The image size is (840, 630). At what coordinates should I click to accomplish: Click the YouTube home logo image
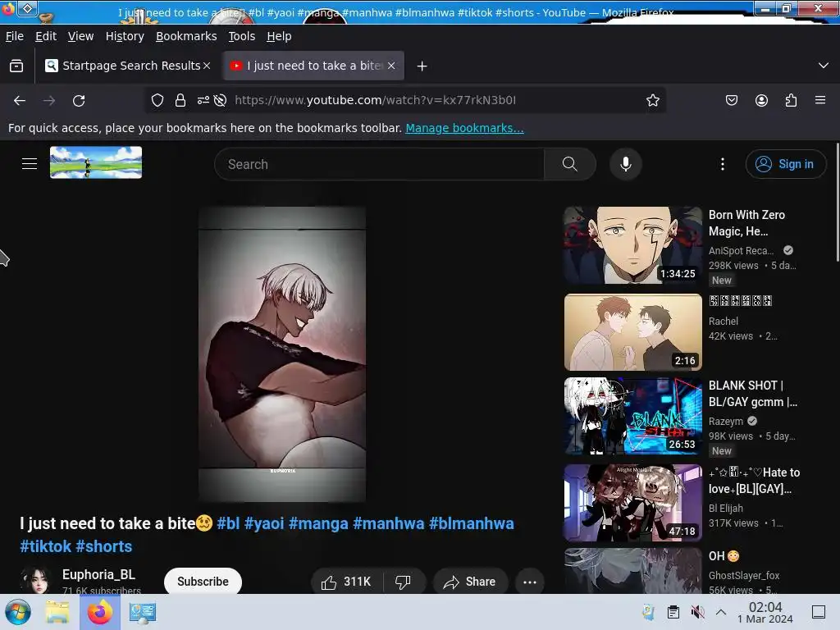tap(96, 162)
